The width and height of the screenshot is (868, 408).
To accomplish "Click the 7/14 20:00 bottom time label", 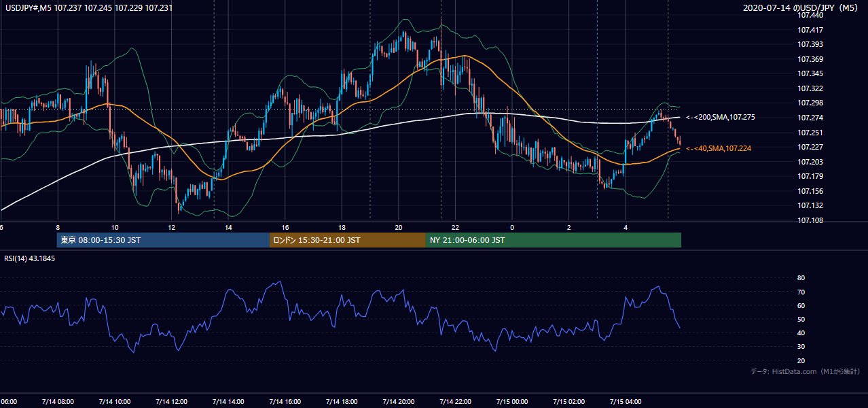I will (399, 401).
